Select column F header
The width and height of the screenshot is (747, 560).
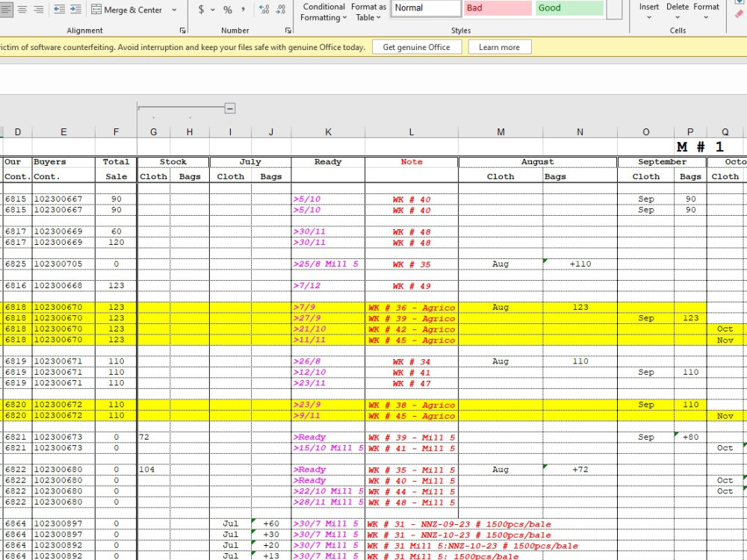coord(116,132)
